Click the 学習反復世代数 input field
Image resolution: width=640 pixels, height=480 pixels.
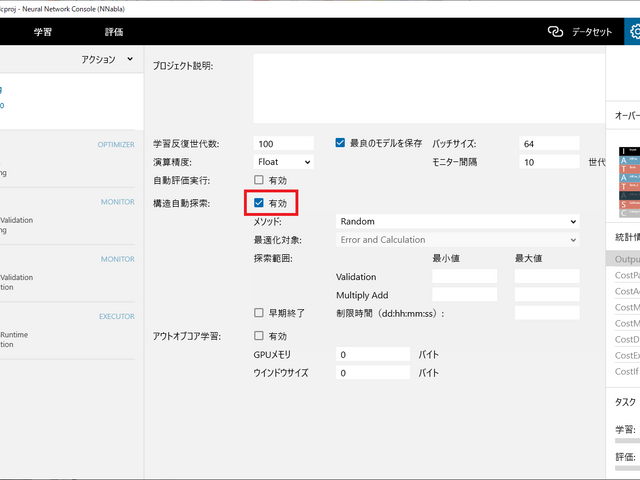284,143
